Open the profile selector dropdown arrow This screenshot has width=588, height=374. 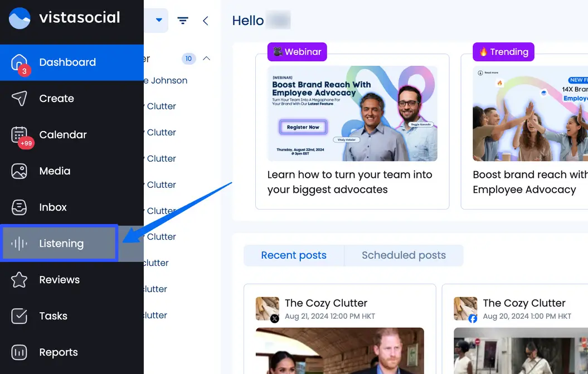(159, 21)
